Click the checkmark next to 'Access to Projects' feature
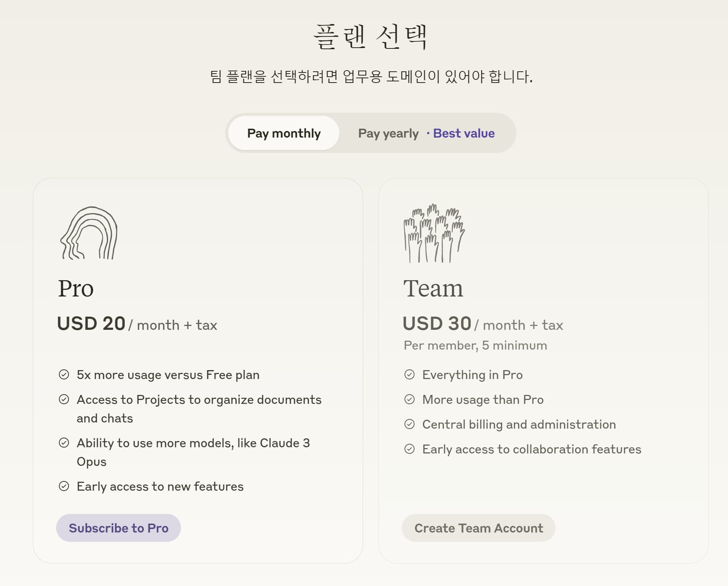 64,400
